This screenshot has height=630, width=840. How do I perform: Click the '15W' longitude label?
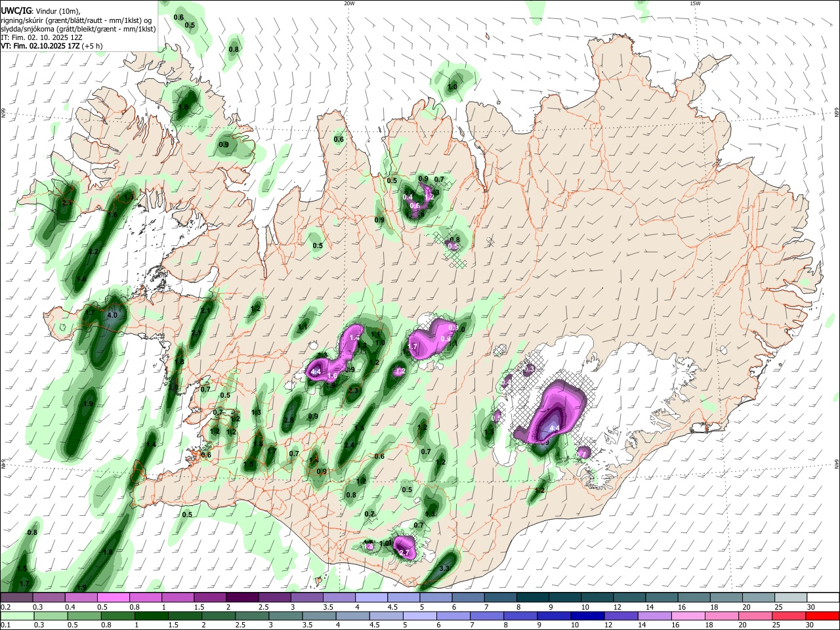[x=695, y=3]
